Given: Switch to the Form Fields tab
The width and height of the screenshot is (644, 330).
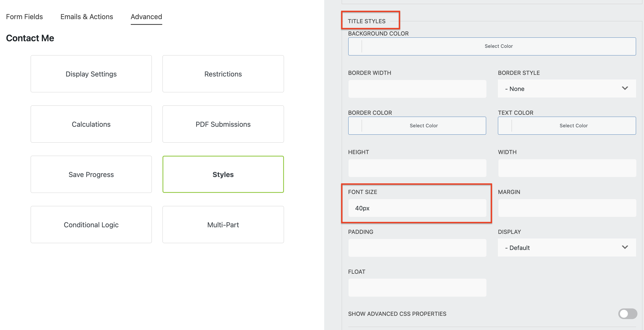Looking at the screenshot, I should [24, 17].
